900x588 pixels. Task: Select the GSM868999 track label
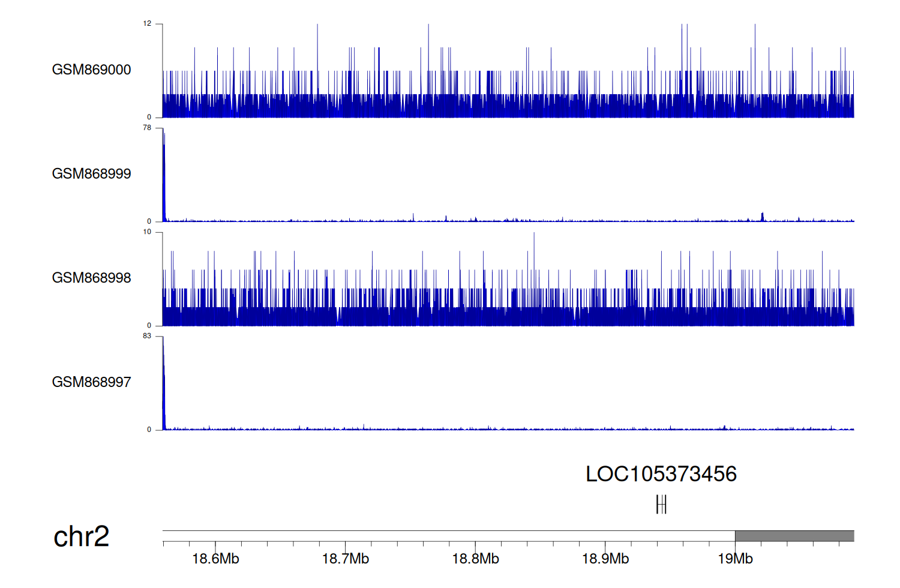coord(91,174)
